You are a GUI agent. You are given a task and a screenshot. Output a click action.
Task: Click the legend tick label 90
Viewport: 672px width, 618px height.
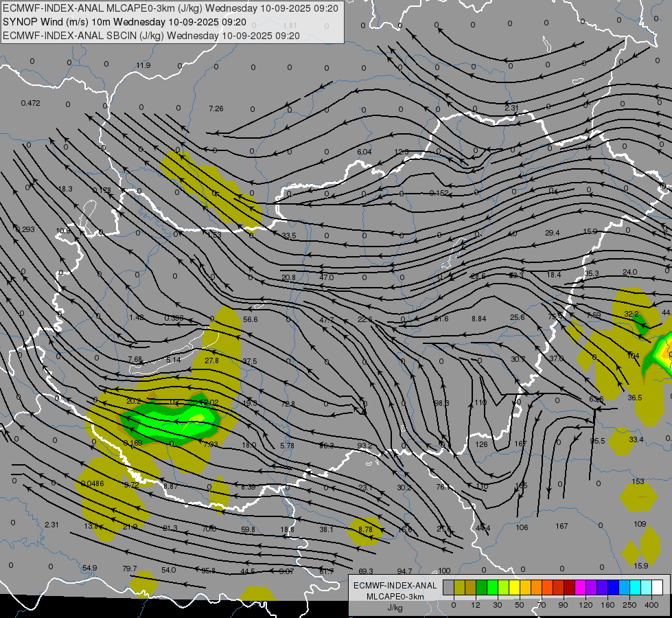(563, 605)
